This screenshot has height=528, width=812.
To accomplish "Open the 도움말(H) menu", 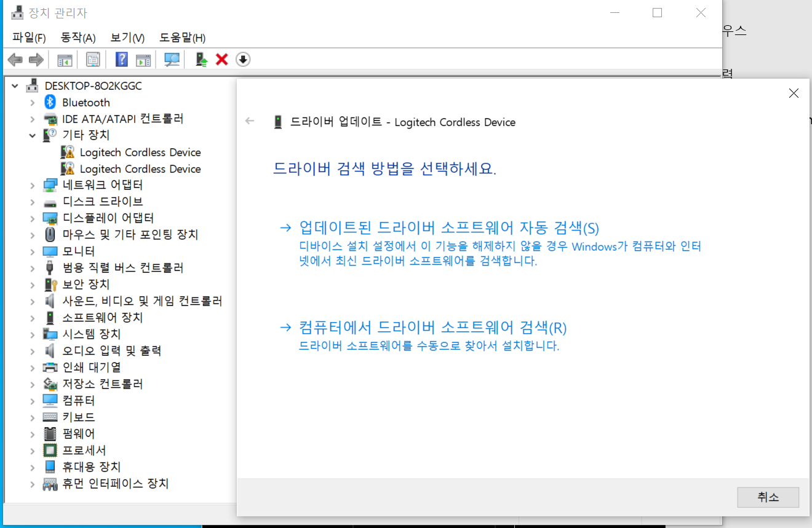I will 182,37.
